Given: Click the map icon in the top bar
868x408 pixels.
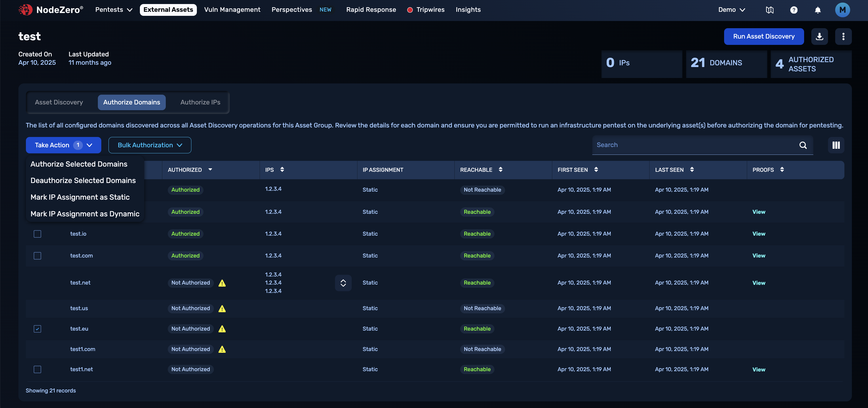Looking at the screenshot, I should tap(770, 10).
